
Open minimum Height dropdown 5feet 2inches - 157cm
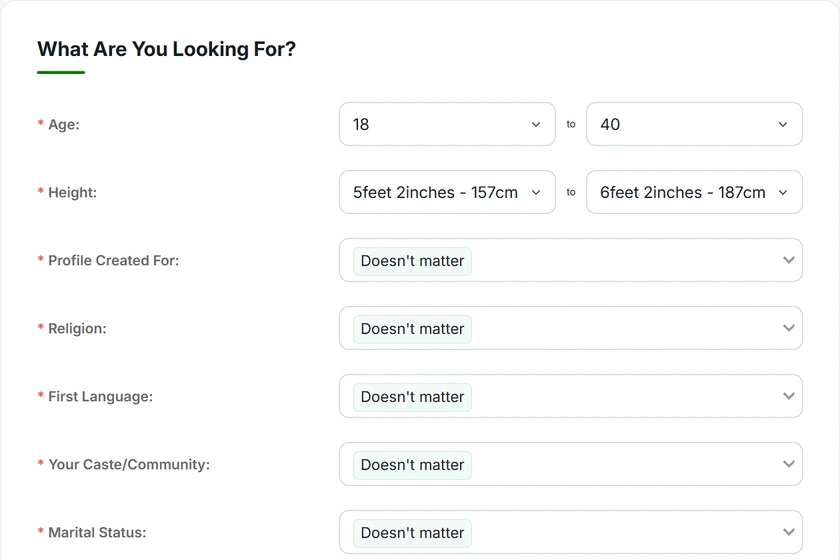pos(447,192)
